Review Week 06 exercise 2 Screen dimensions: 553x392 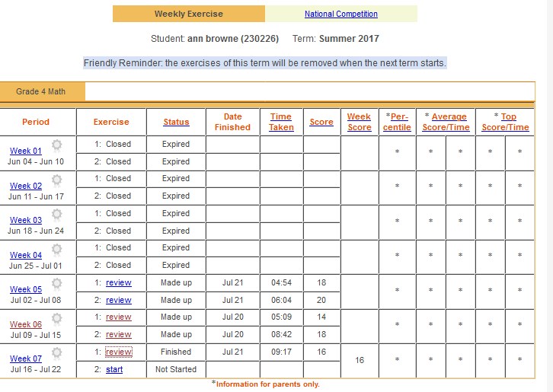tap(119, 334)
